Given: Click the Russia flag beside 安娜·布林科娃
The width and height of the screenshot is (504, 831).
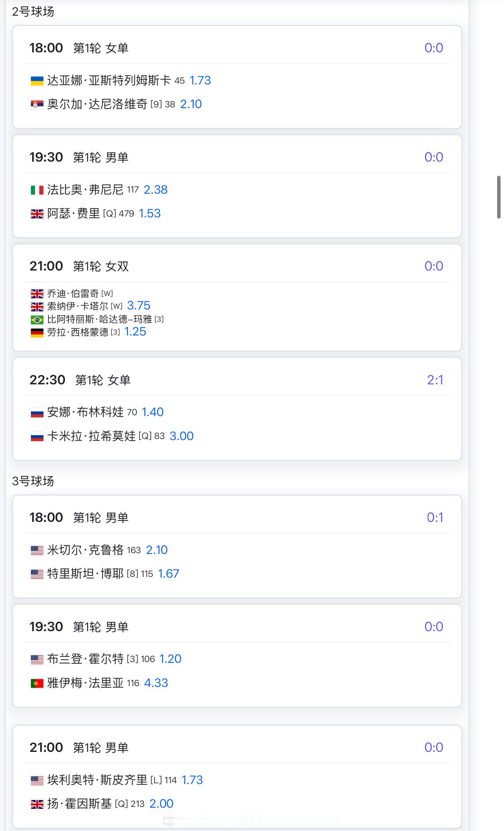Looking at the screenshot, I should point(37,413).
